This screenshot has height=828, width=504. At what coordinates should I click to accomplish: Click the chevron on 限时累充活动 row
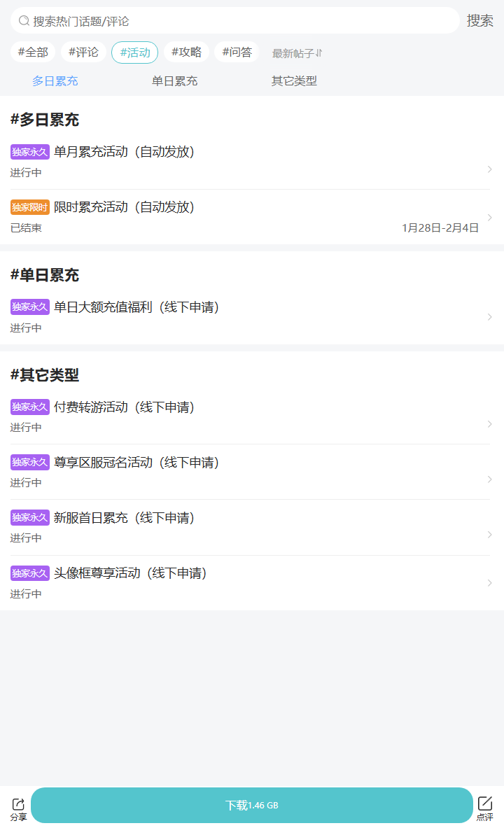click(x=490, y=218)
